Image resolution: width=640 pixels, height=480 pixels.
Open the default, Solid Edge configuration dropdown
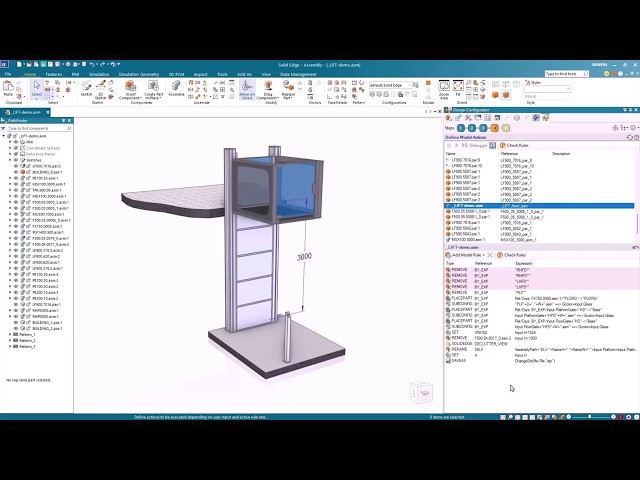coord(391,85)
